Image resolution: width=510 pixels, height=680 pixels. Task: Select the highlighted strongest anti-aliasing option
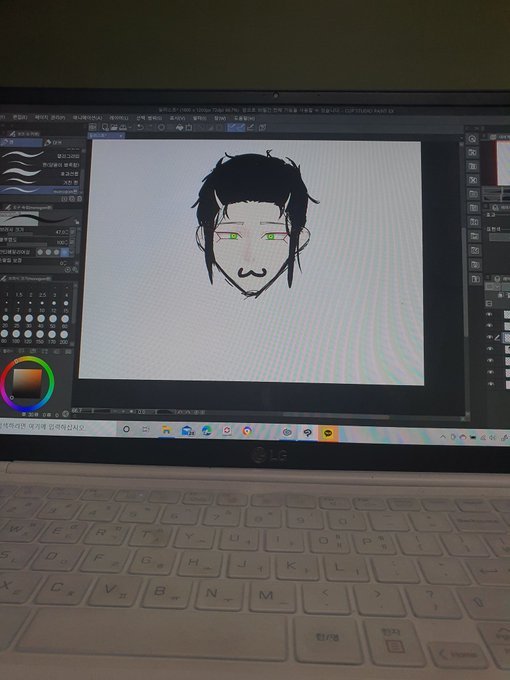tap(65, 252)
